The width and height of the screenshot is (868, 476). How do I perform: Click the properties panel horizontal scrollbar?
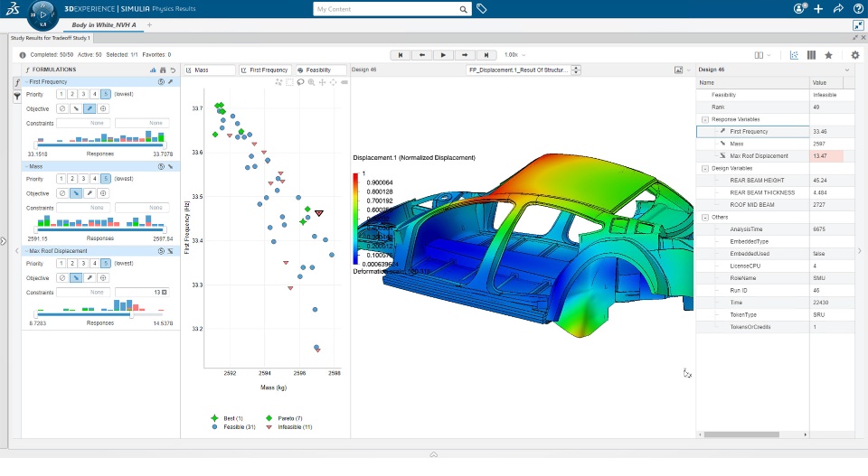pos(741,434)
